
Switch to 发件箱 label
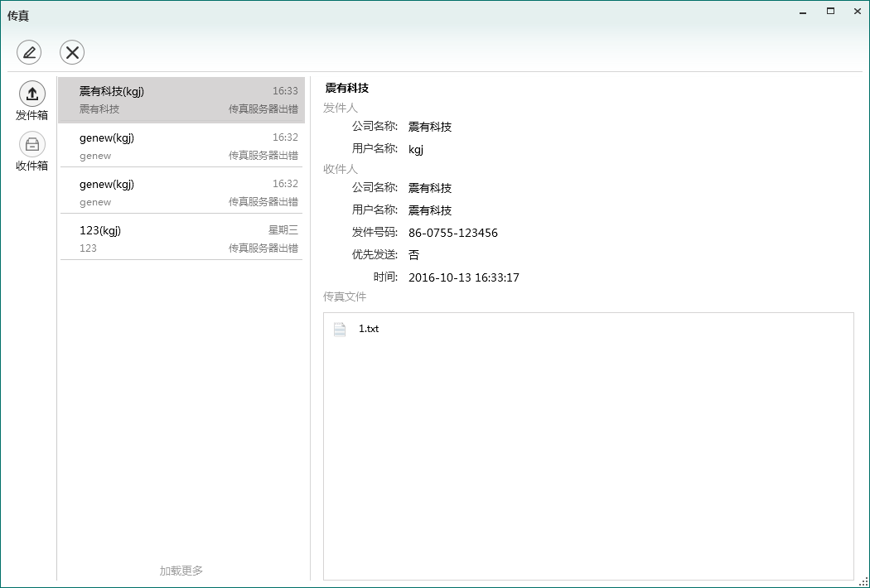pos(32,115)
